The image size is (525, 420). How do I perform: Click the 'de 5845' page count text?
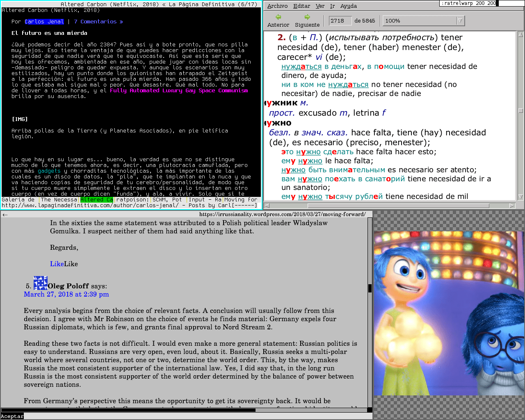[365, 21]
